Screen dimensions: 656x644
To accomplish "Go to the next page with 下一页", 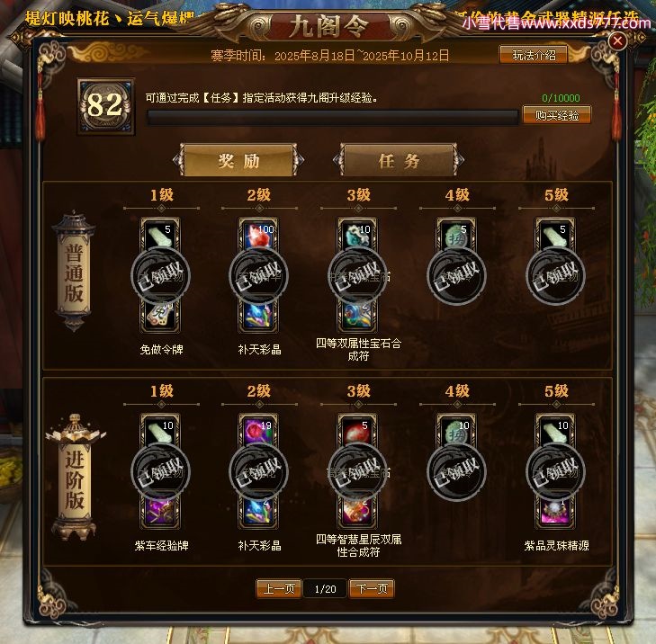I will tap(372, 589).
